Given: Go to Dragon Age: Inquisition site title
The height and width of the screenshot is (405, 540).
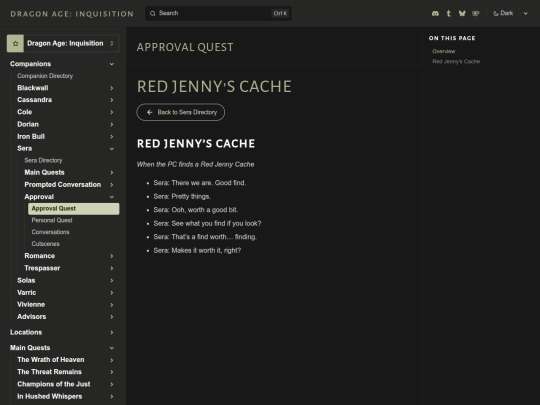Looking at the screenshot, I should tap(72, 14).
